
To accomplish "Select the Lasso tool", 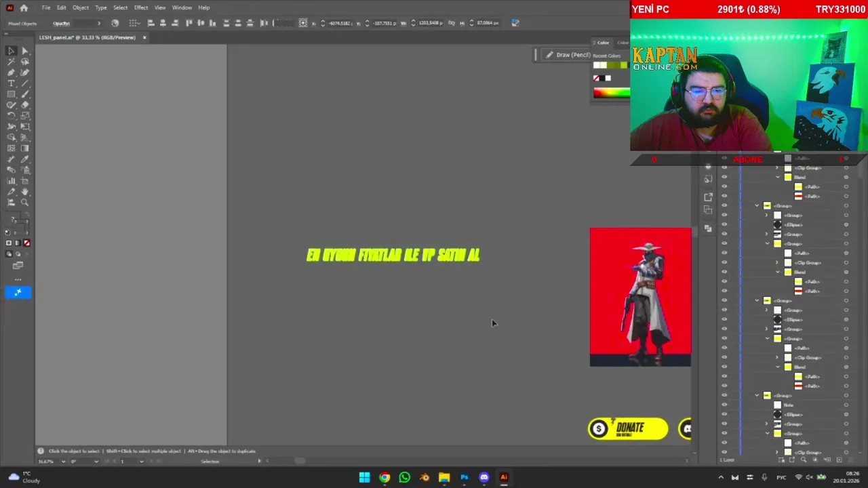I will tap(25, 62).
